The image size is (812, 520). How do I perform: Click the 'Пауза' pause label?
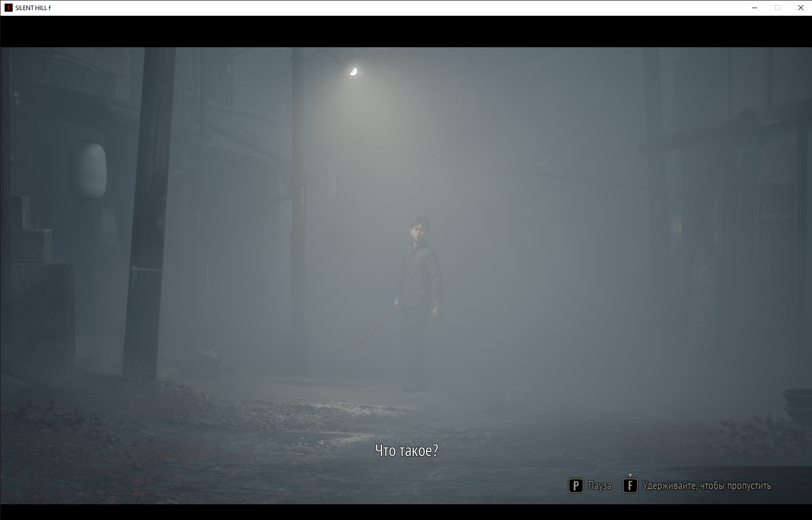click(x=600, y=486)
